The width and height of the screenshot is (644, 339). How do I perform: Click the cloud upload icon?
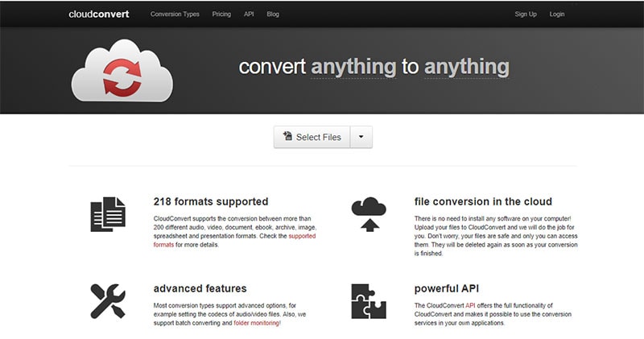[369, 214]
